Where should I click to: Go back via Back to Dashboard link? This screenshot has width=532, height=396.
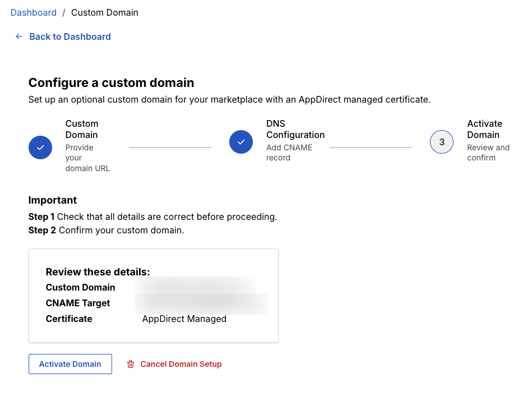click(70, 36)
